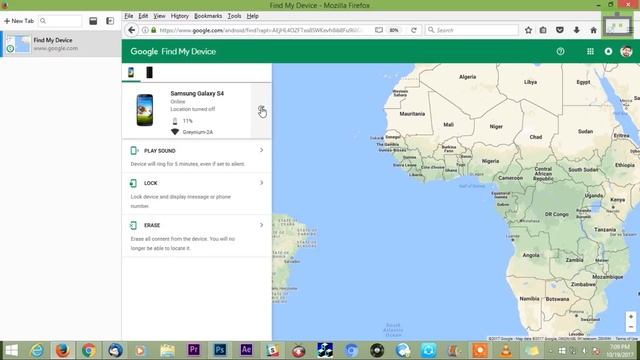Open VLC media player from taskbar
This screenshot has height=360, width=640.
(x=506, y=350)
